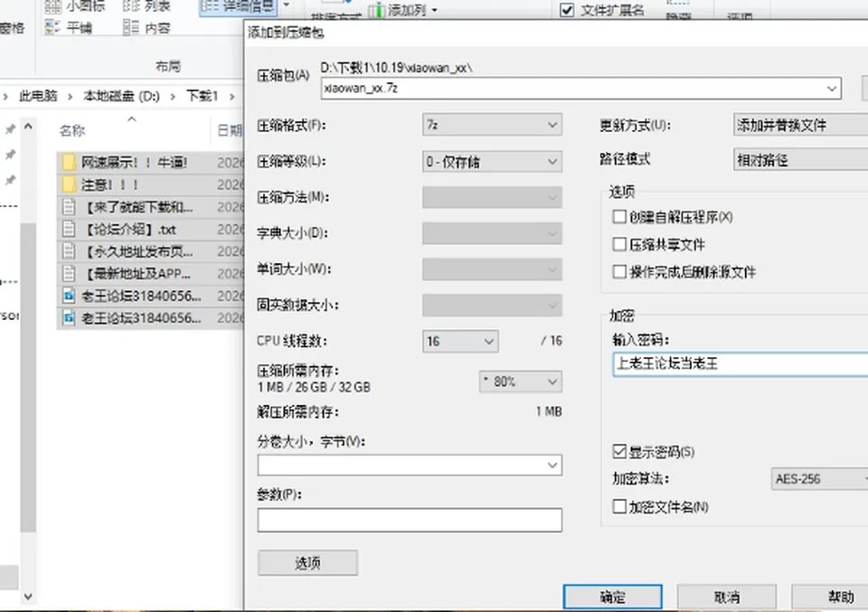Click the 下载1 breadcrumb segment
868x612 pixels.
coord(202,96)
